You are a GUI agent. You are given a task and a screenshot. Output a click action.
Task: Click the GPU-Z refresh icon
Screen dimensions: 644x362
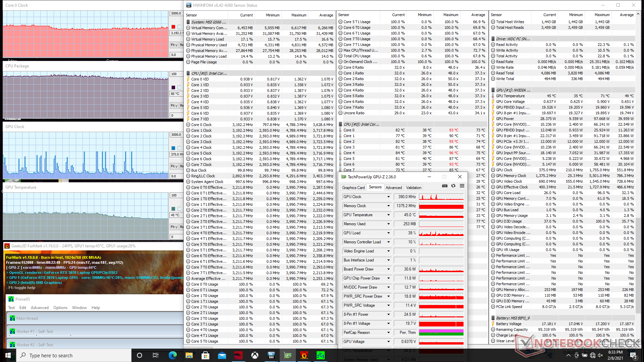pyautogui.click(x=453, y=186)
